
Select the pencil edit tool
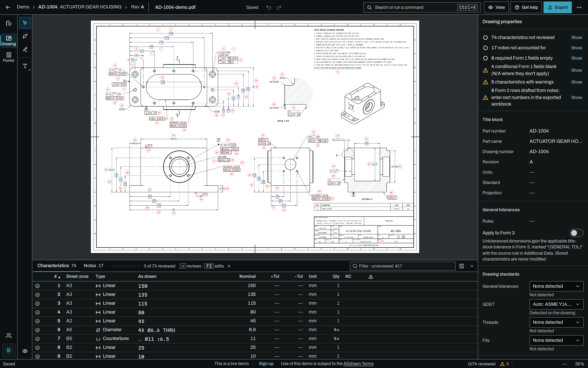[x=25, y=49]
